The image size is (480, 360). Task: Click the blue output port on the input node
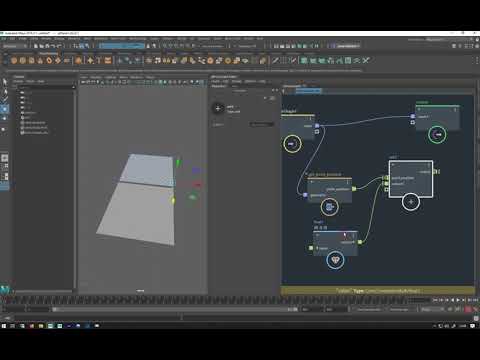point(317,126)
